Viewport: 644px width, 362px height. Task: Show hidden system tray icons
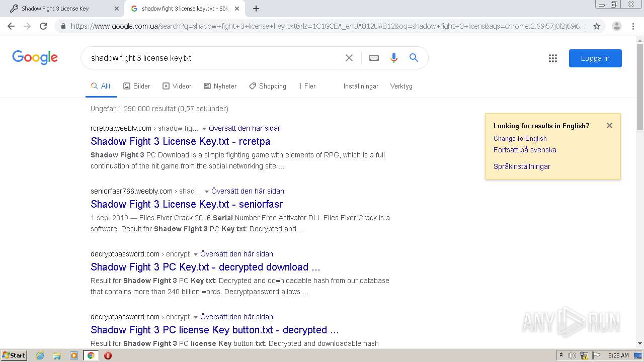[x=561, y=355]
